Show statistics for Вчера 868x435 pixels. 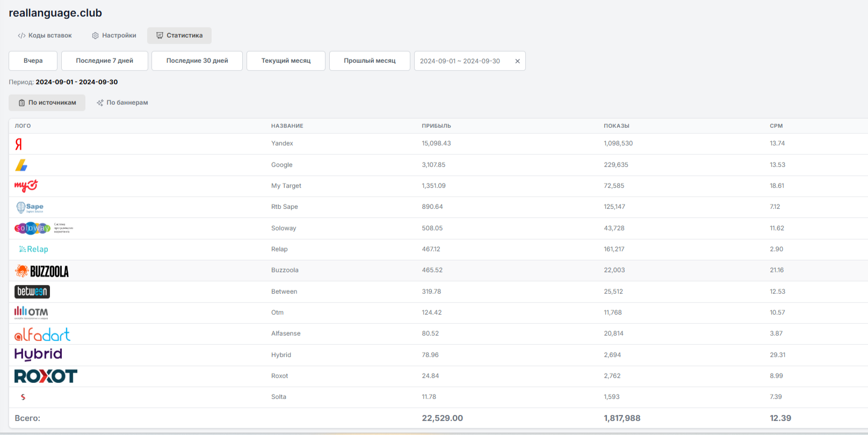pos(33,61)
